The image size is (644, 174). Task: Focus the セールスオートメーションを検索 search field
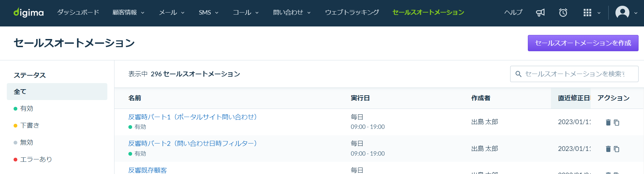tap(574, 74)
